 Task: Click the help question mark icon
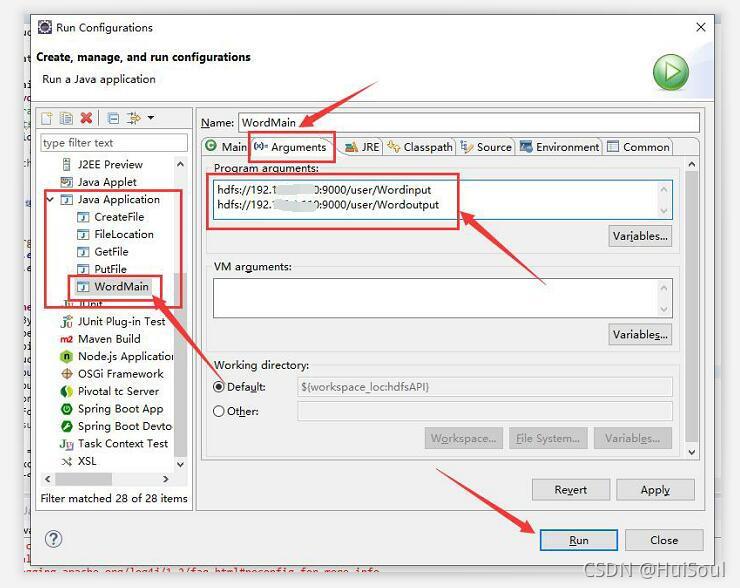[53, 539]
